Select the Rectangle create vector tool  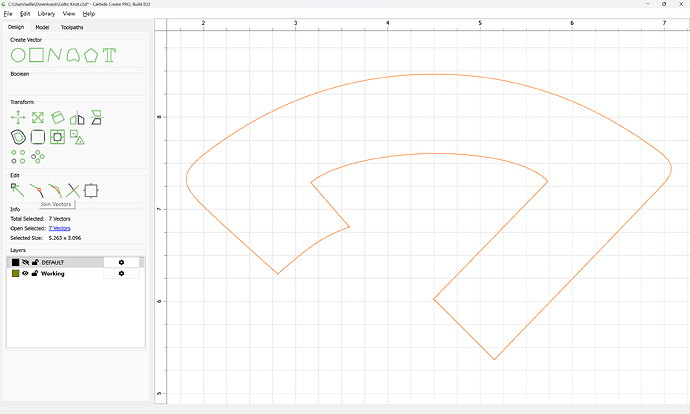point(36,54)
